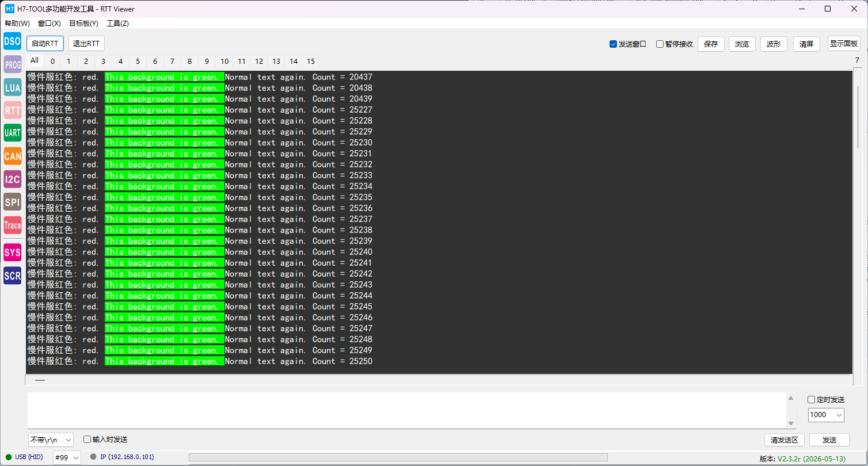Enable the 输入时发送 checkbox

(x=87, y=440)
